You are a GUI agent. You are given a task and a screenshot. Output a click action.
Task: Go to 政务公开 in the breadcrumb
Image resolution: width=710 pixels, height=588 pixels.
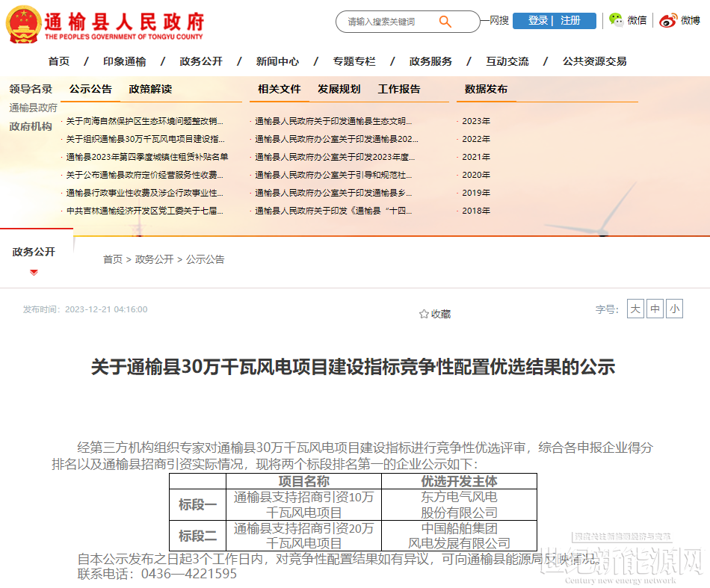pyautogui.click(x=154, y=259)
